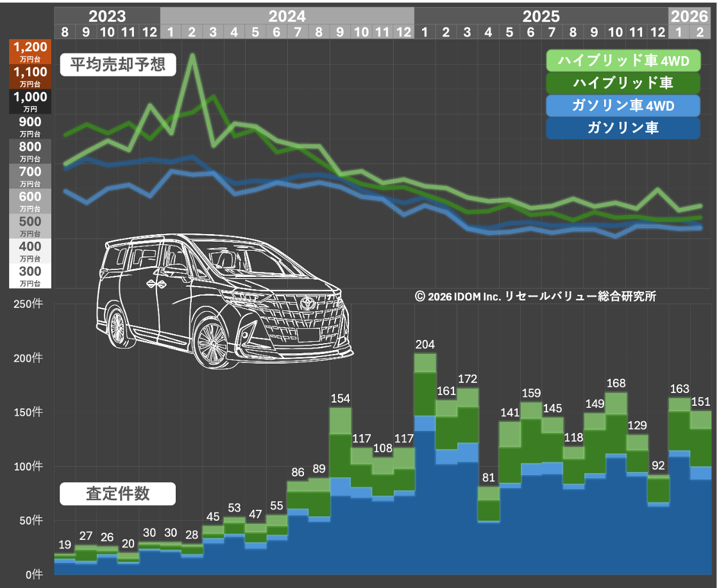Image resolution: width=719 pixels, height=588 pixels.
Task: Click the 250件 axis label
Action: tap(28, 304)
